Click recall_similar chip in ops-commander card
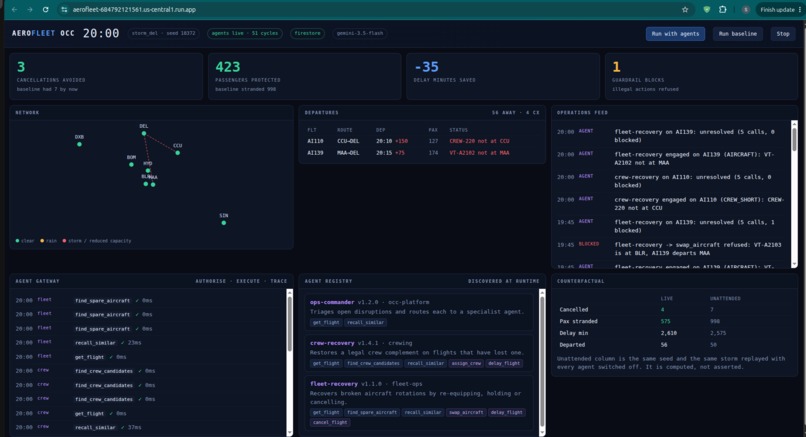This screenshot has width=806, height=437. coord(365,322)
